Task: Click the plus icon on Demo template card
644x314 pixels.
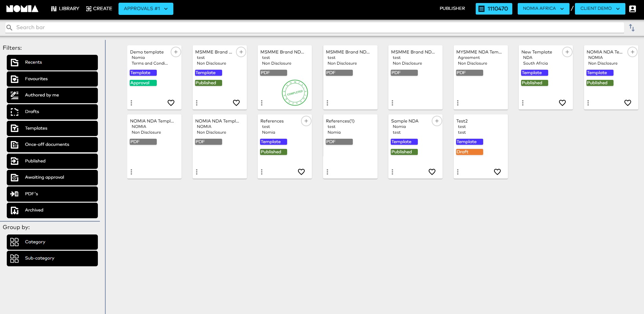Action: click(176, 52)
